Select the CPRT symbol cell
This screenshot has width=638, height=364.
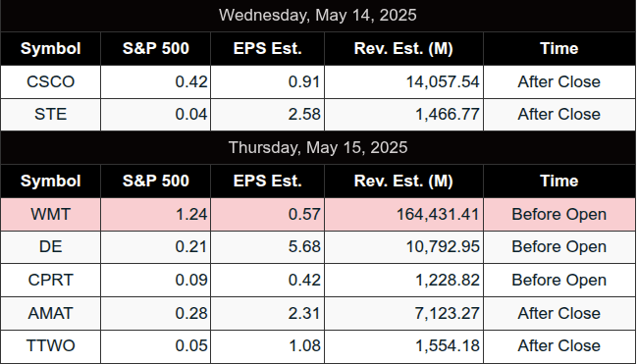click(x=50, y=281)
